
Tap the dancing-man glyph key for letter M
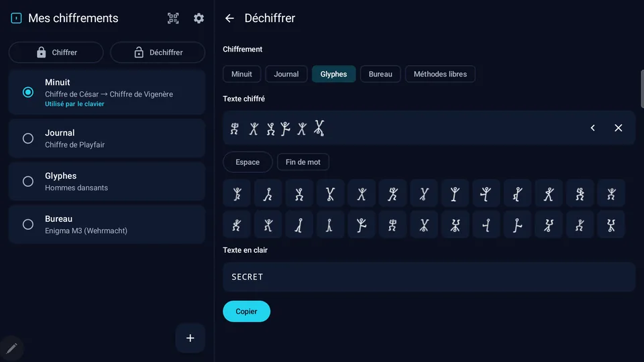pyautogui.click(x=612, y=194)
